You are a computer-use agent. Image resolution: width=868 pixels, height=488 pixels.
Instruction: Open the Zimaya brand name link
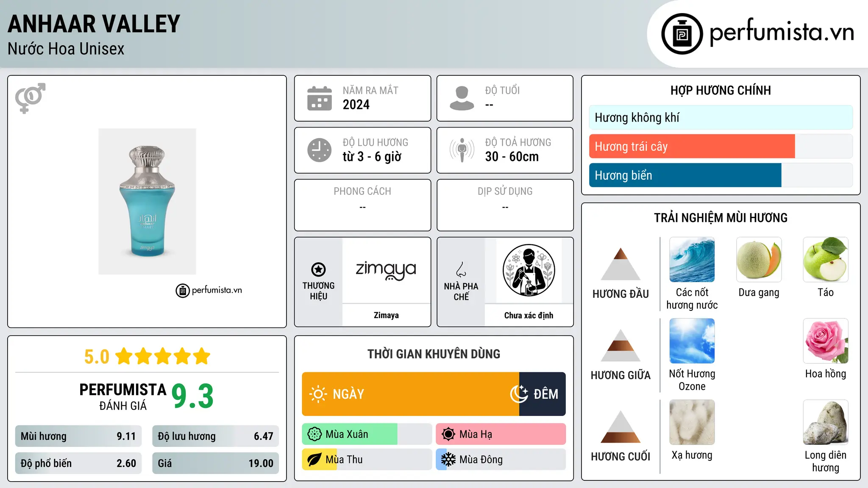pos(386,315)
